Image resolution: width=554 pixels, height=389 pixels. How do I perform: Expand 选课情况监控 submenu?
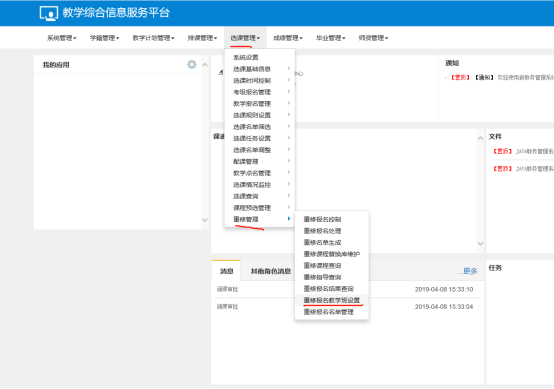260,184
